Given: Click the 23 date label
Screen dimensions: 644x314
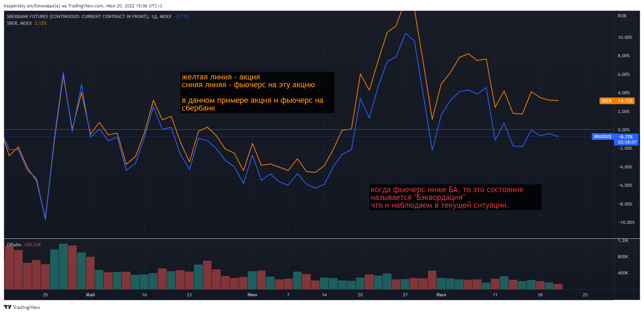Looking at the screenshot, I should pos(189,295).
